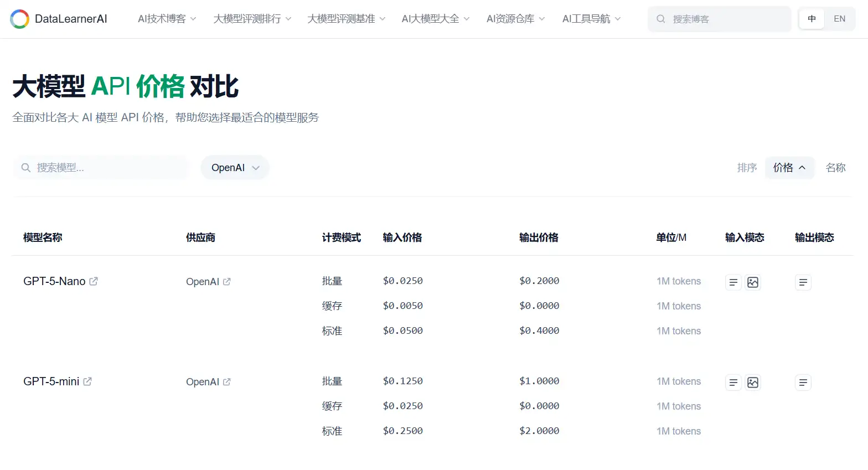Click GPT-5-Nano 缓存 billing mode

(332, 306)
